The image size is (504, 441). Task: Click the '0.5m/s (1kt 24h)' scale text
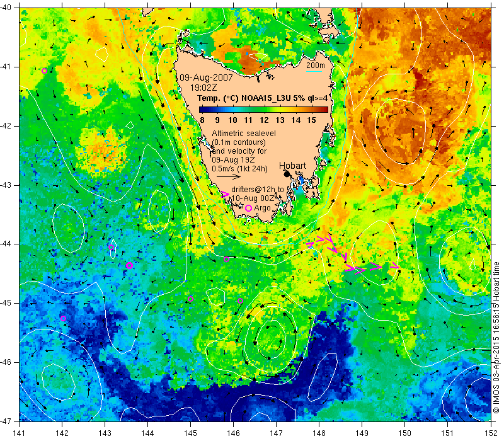tap(239, 169)
